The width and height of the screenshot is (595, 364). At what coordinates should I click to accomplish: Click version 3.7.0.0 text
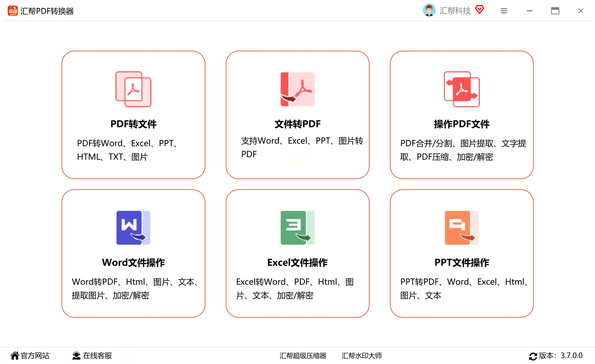571,356
